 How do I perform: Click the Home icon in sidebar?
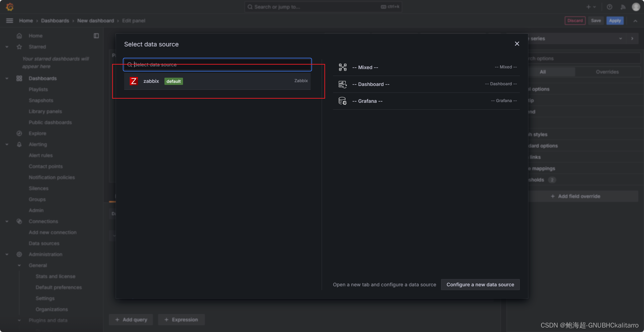[x=19, y=36]
